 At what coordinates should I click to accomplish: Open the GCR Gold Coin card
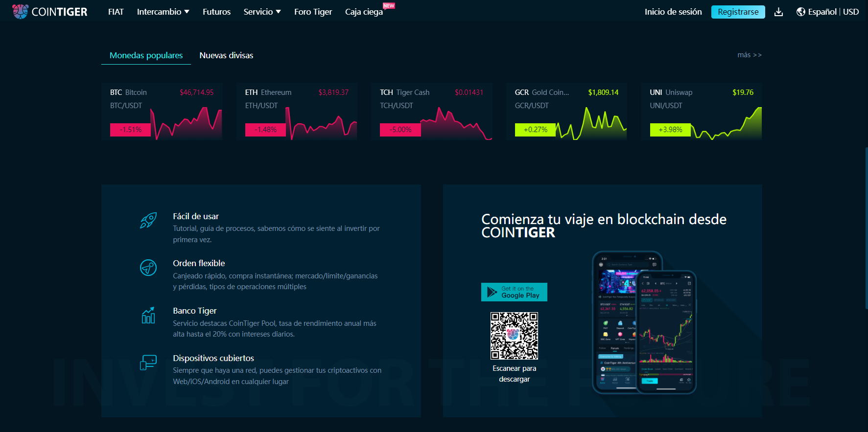[x=566, y=112]
